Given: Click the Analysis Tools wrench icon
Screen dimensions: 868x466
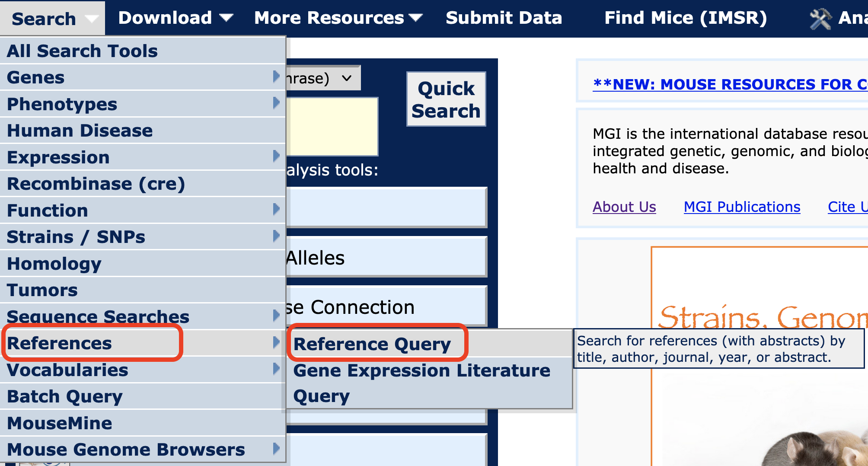Looking at the screenshot, I should [820, 19].
